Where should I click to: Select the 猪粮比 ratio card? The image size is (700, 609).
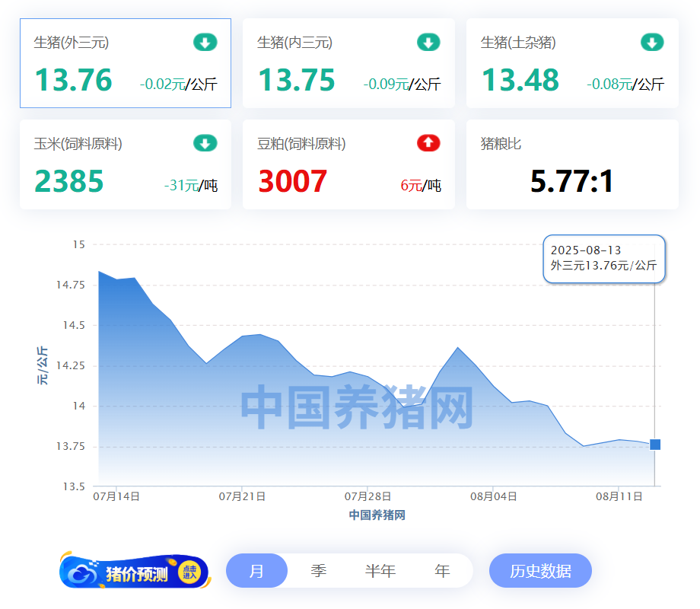(572, 164)
